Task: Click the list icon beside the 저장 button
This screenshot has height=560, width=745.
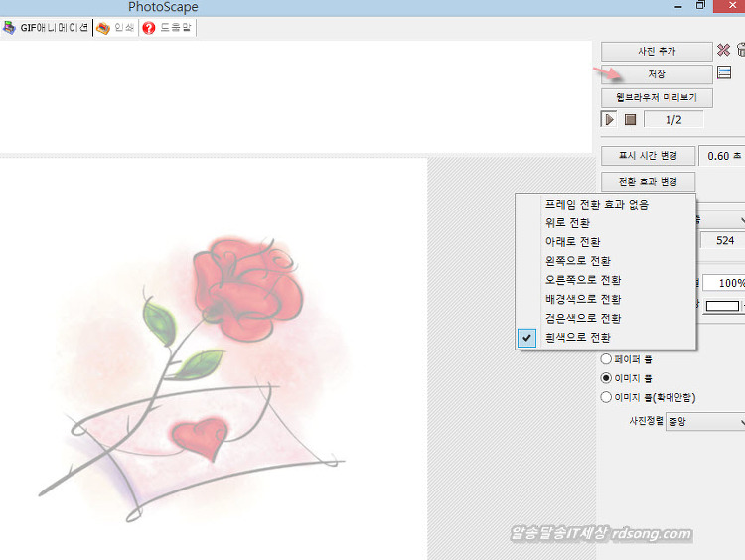Action: 724,73
